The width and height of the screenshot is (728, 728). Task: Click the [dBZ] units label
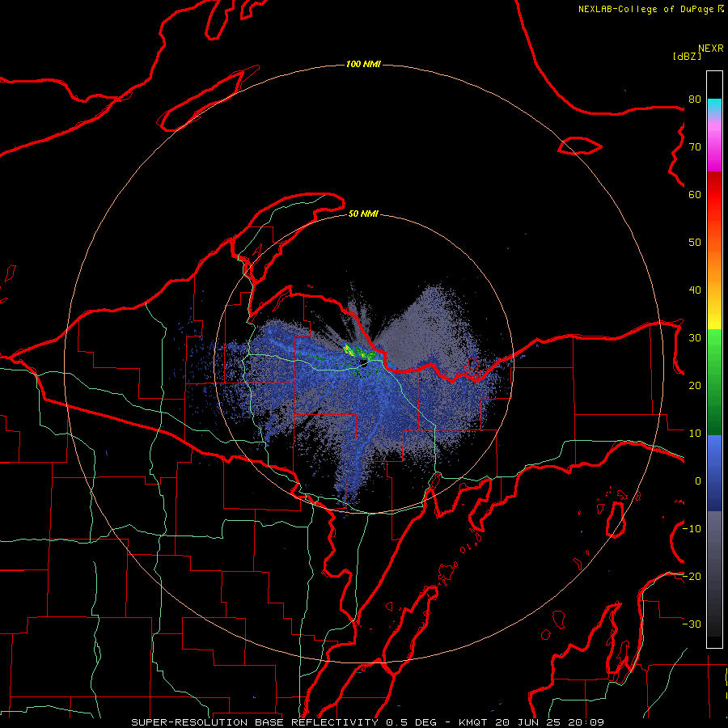pos(687,56)
